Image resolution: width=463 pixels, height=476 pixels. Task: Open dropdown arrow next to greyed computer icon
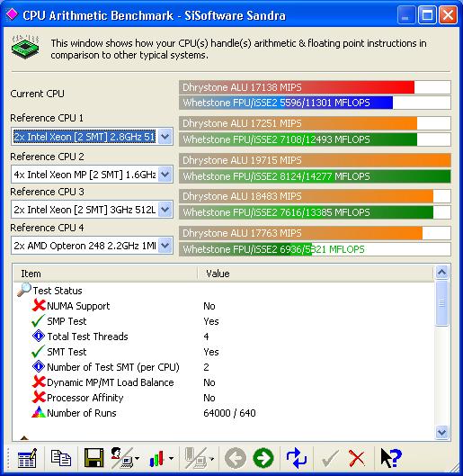pyautogui.click(x=211, y=458)
